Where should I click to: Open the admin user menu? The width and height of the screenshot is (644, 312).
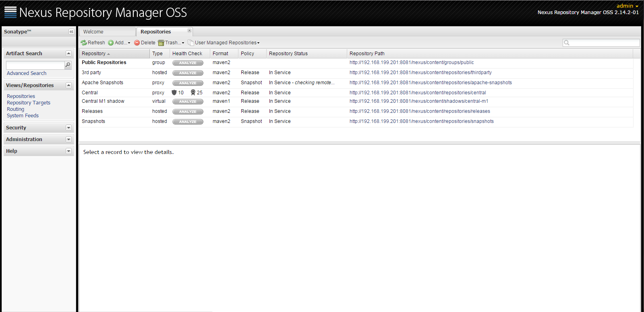(x=627, y=6)
